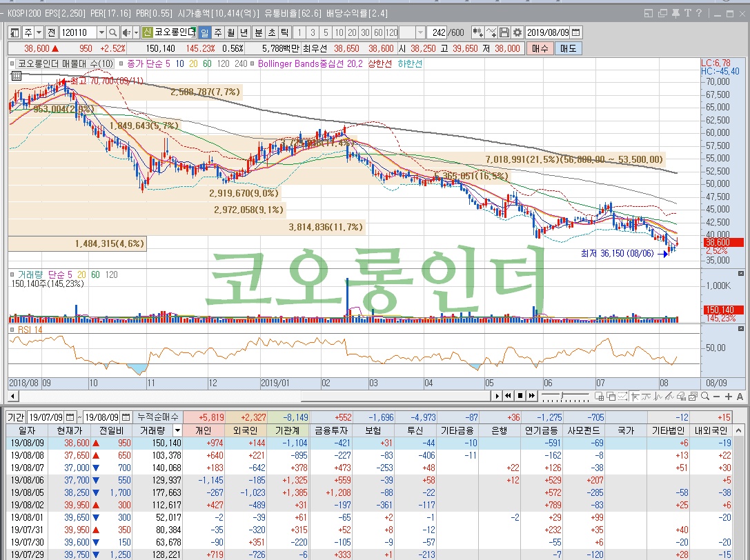
Task: Click the grid table icon on chart
Action: (x=16, y=76)
